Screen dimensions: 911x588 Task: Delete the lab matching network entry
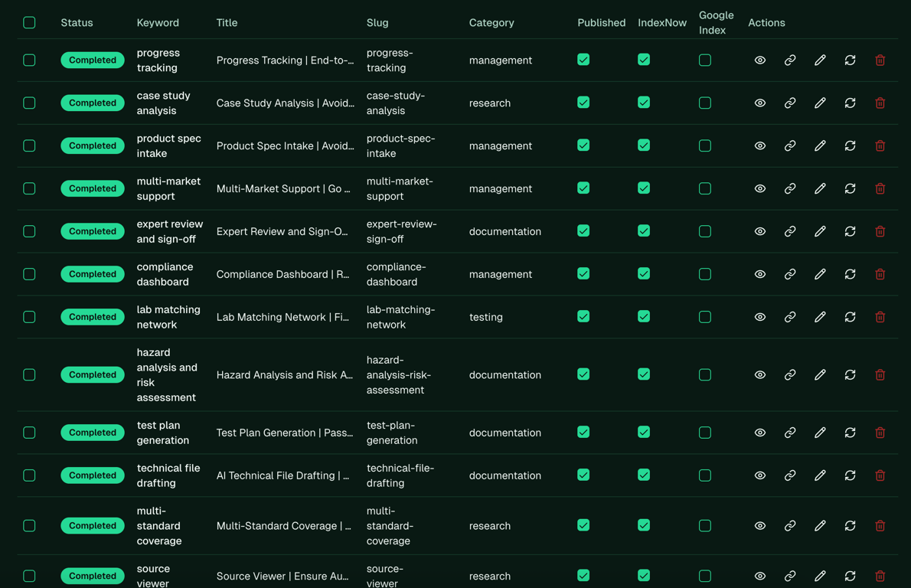click(x=880, y=317)
